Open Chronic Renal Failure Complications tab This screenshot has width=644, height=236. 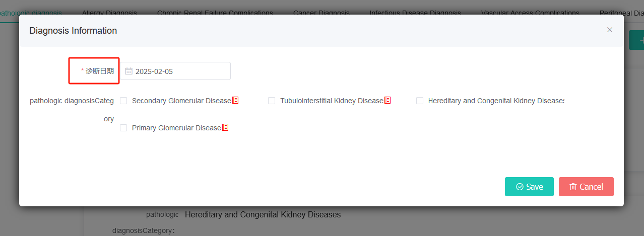click(x=215, y=13)
